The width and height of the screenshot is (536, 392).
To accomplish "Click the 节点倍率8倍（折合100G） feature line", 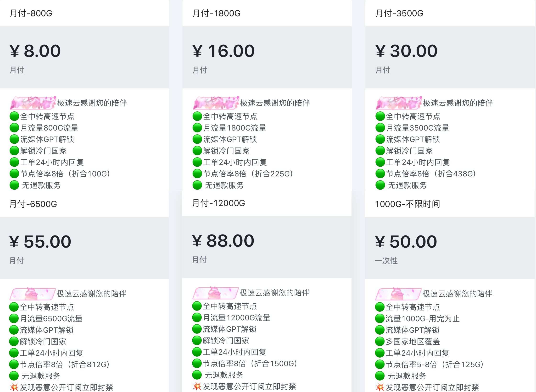I will tap(65, 174).
